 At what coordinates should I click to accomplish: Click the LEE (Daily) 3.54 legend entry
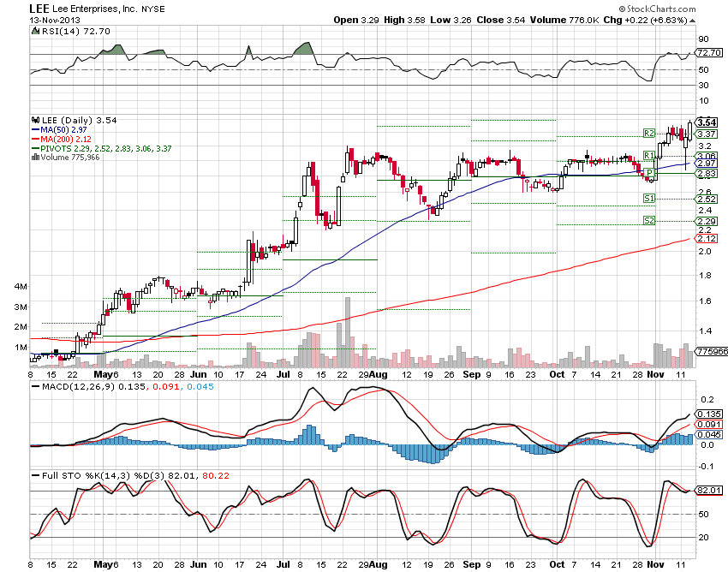tap(79, 120)
